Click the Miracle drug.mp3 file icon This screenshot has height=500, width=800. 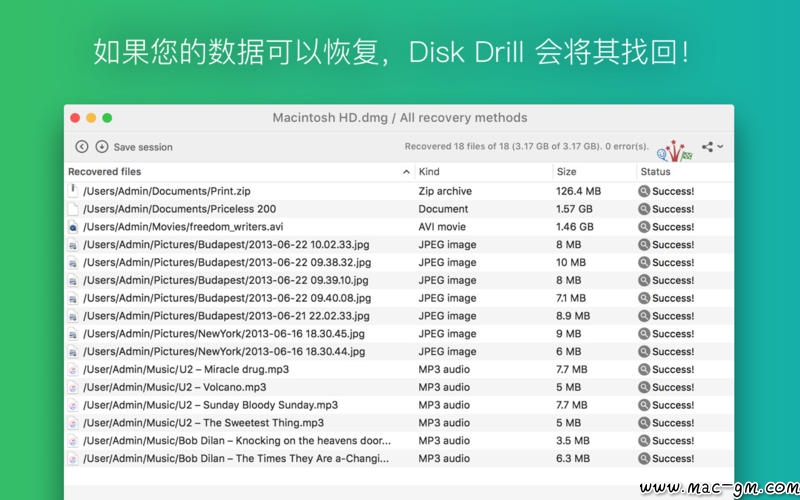[73, 369]
